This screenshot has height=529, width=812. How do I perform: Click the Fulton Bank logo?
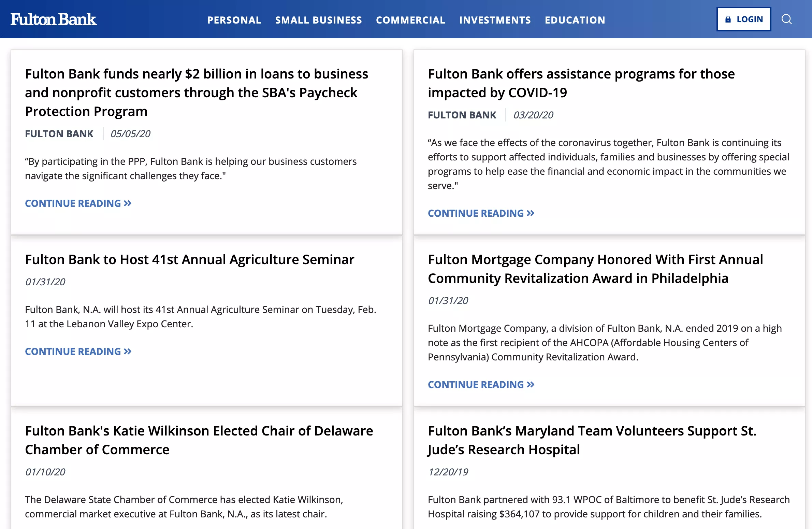coord(54,19)
